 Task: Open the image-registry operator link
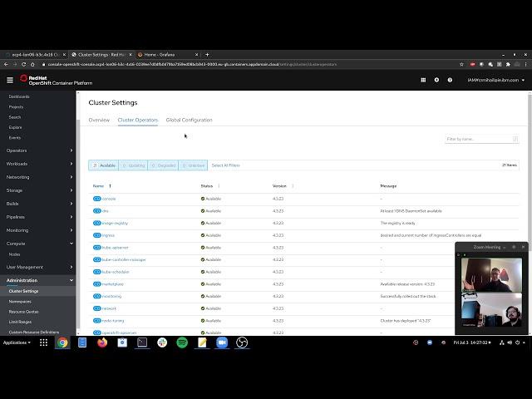point(115,224)
